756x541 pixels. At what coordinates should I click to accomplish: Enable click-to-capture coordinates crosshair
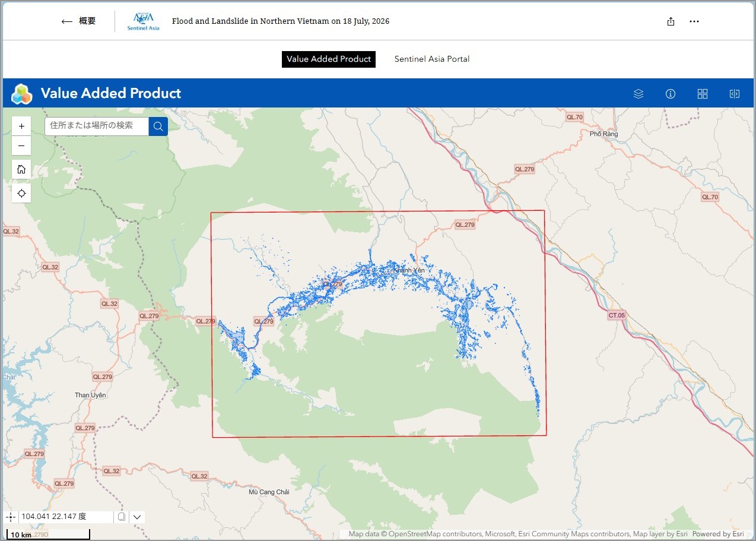click(x=11, y=517)
